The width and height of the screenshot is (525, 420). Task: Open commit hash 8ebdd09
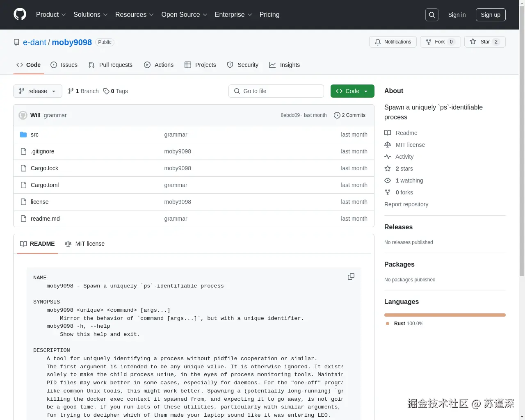290,115
